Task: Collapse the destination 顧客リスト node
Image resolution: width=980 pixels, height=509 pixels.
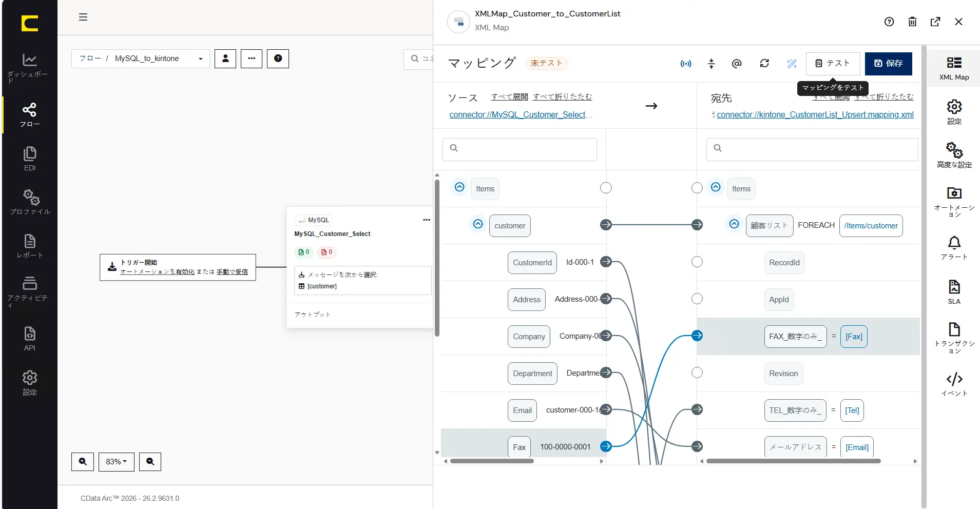Action: 734,224
